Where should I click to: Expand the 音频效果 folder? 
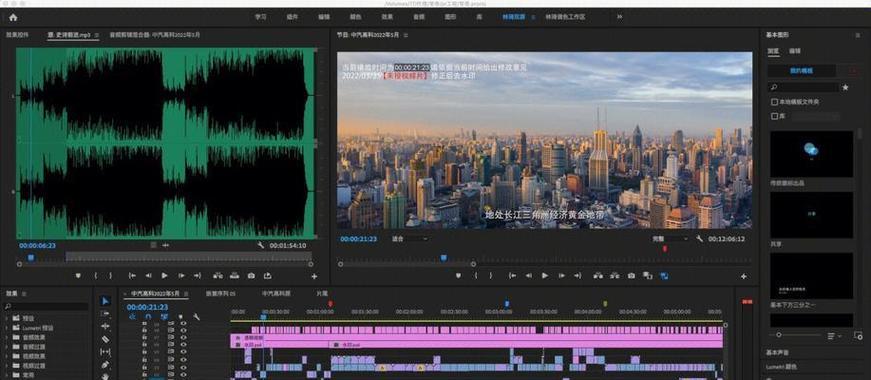coord(6,337)
